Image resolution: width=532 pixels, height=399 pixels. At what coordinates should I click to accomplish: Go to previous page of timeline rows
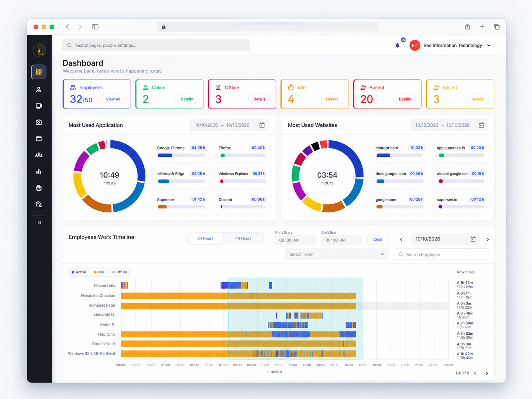click(x=475, y=373)
